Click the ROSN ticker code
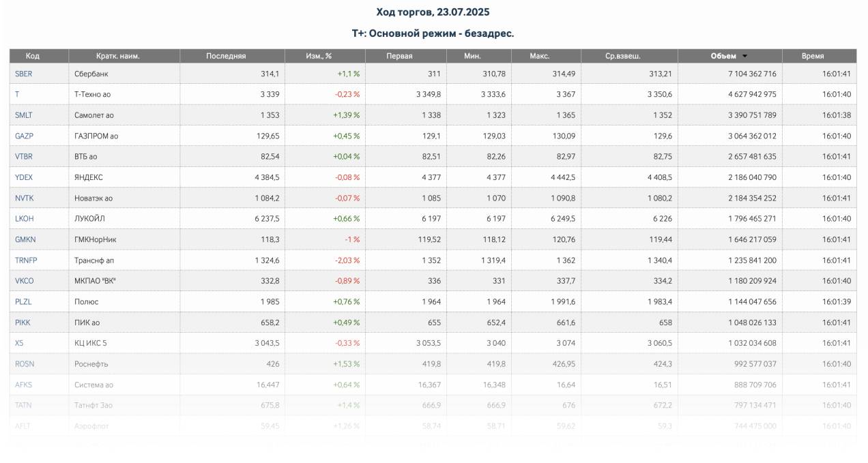 [x=24, y=364]
